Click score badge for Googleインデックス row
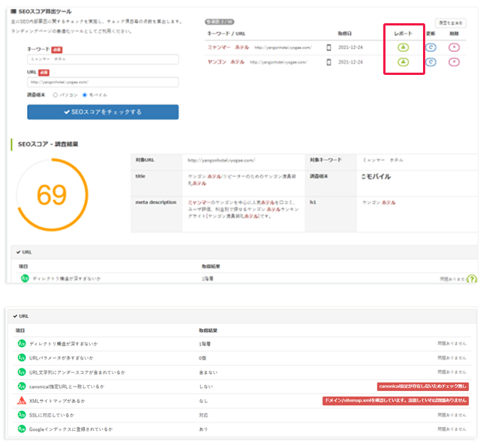 (22, 429)
